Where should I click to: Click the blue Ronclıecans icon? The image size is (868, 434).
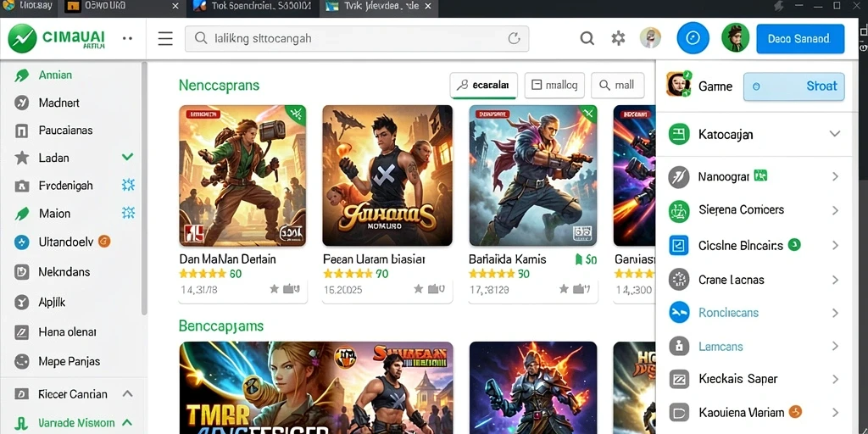(x=679, y=313)
